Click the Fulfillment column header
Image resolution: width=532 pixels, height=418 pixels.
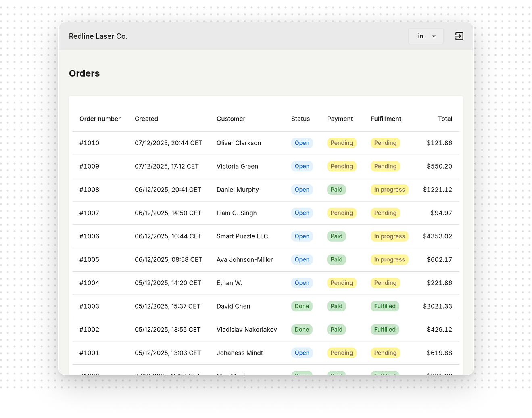386,119
